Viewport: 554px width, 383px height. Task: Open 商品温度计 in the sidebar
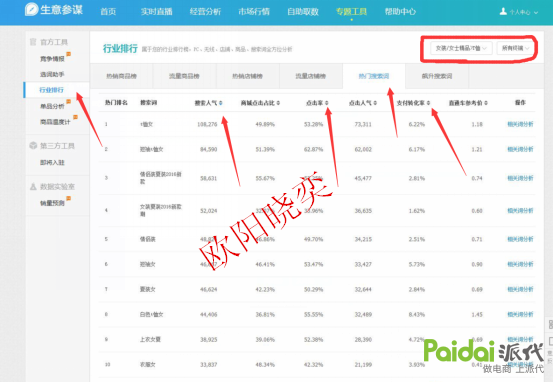pos(55,122)
